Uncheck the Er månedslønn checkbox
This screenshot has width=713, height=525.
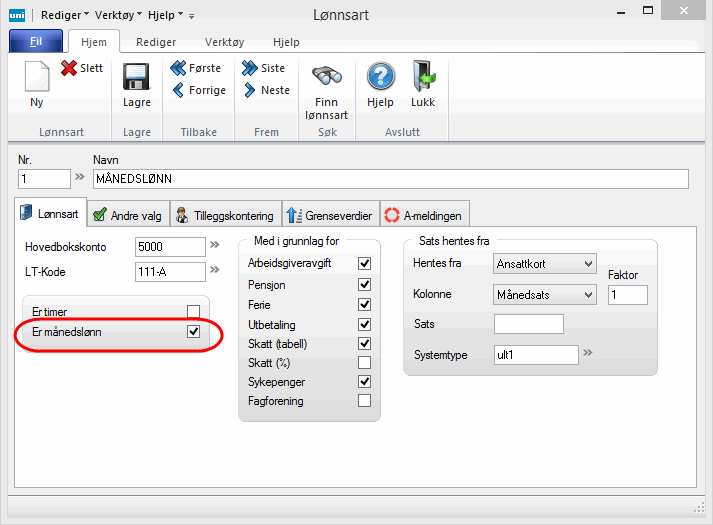194,331
